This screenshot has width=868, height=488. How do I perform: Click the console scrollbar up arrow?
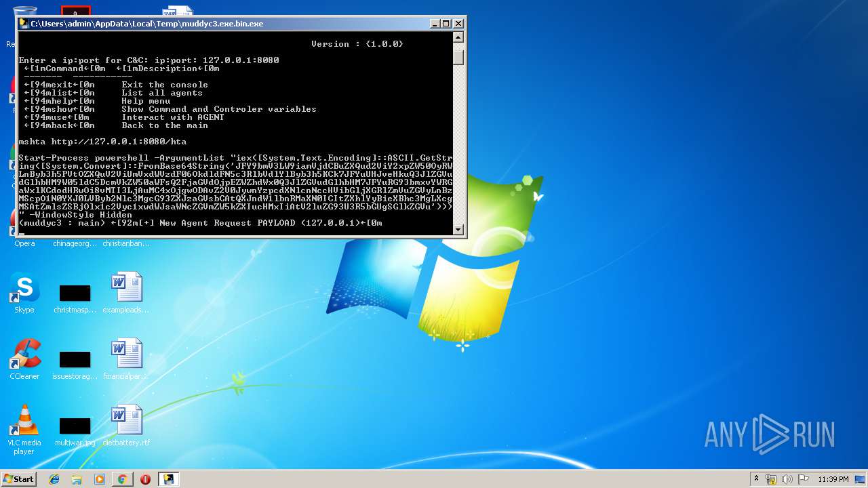pyautogui.click(x=458, y=38)
